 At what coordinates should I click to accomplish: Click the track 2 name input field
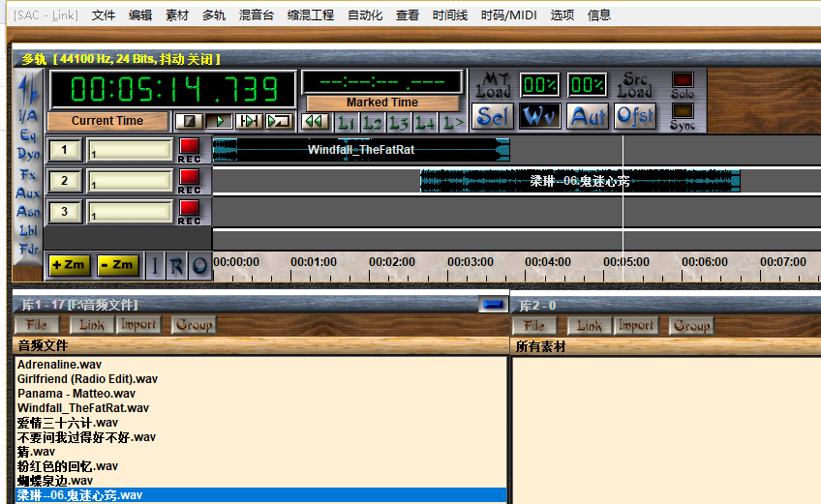(130, 182)
